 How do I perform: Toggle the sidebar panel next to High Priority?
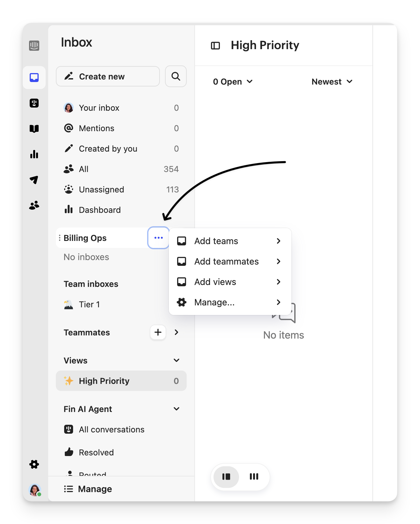point(215,46)
